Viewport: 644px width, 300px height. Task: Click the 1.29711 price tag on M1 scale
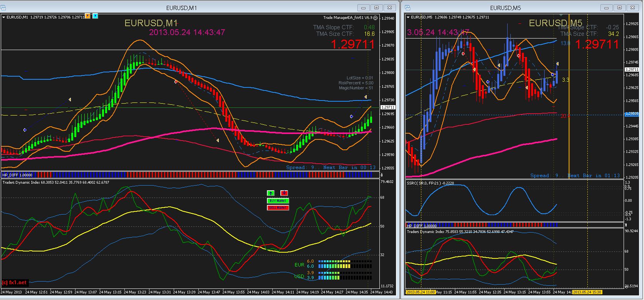click(x=387, y=107)
